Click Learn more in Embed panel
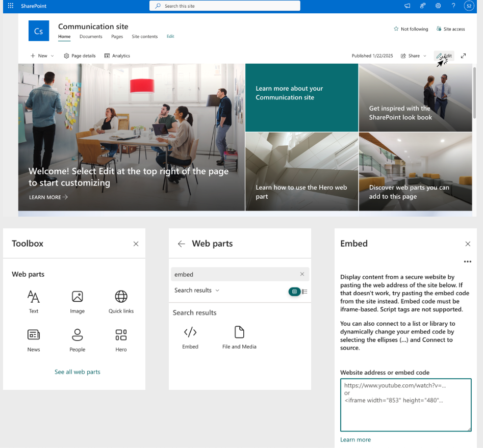Viewport: 483px width, 448px height. point(355,440)
